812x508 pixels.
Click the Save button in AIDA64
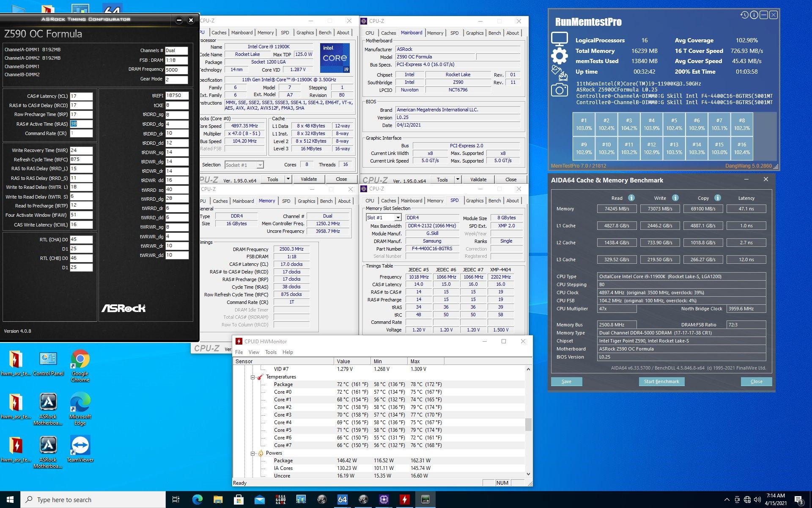coord(566,381)
